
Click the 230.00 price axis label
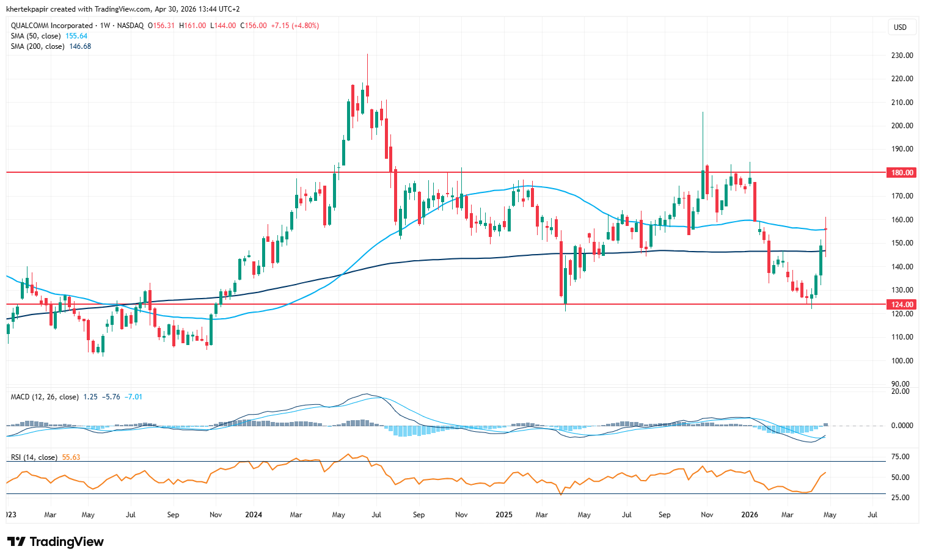(902, 56)
